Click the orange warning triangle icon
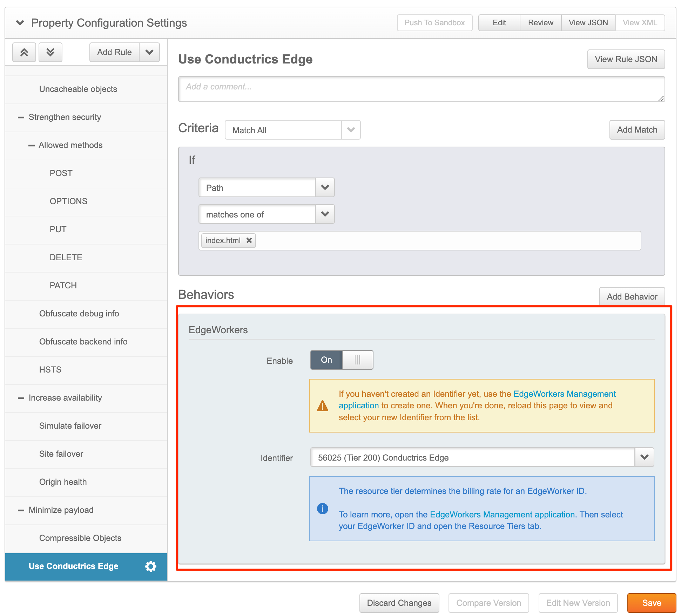681x616 pixels. coord(322,406)
